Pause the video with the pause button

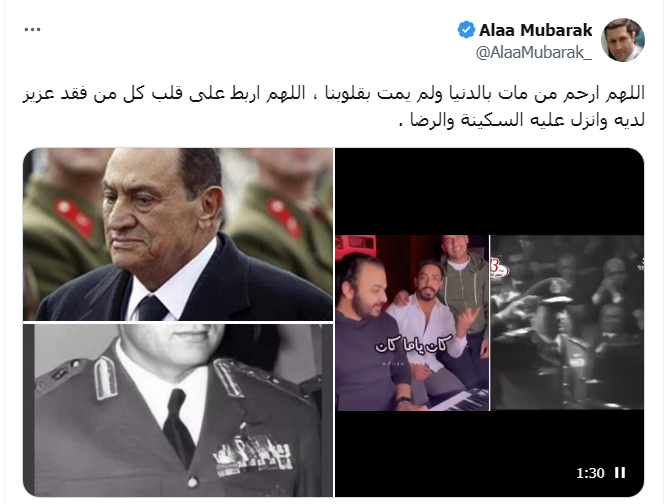coord(620,473)
